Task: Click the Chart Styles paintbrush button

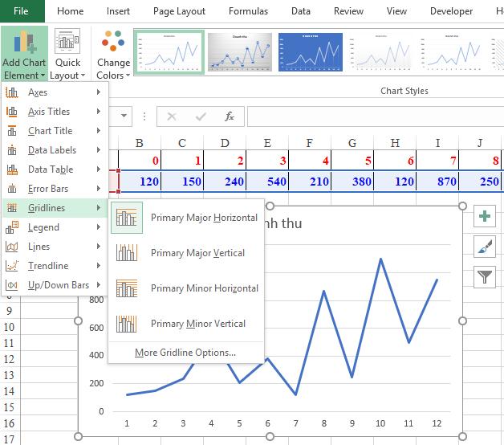Action: [x=485, y=247]
